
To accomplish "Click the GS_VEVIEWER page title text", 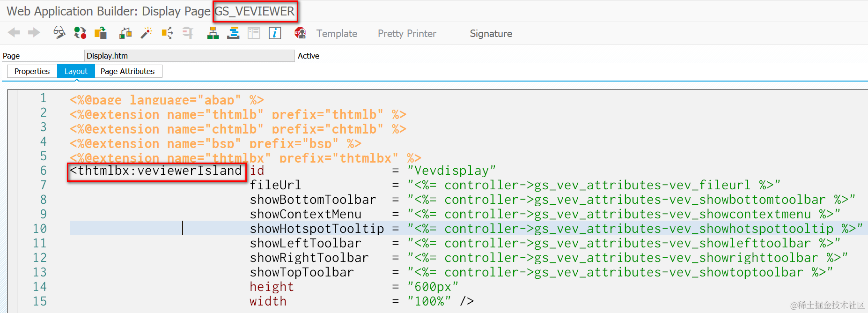I will [255, 11].
